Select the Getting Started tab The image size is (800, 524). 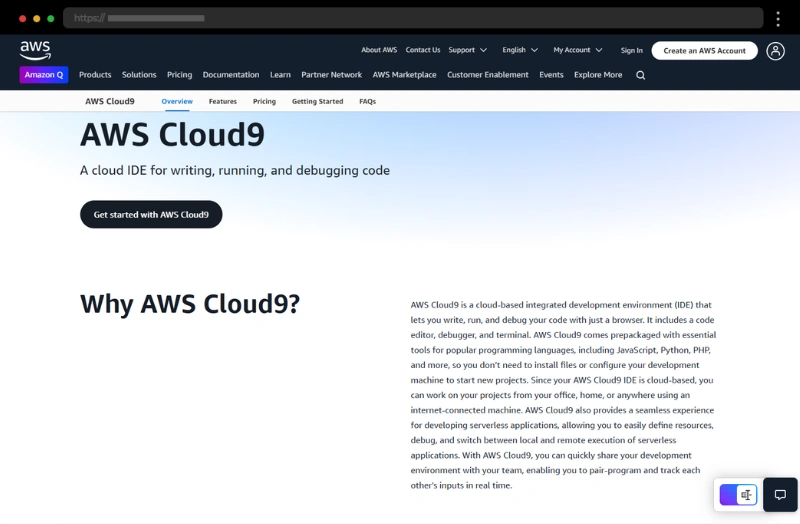(x=317, y=101)
